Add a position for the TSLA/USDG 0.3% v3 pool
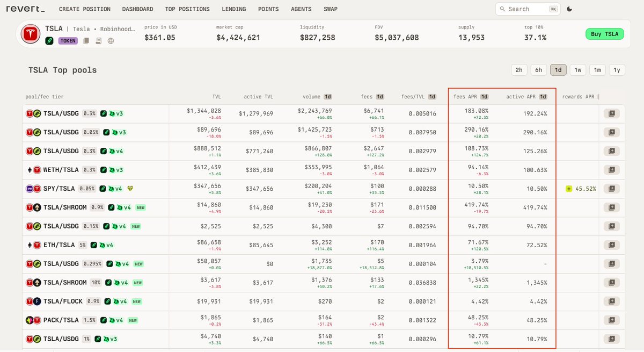 [612, 113]
